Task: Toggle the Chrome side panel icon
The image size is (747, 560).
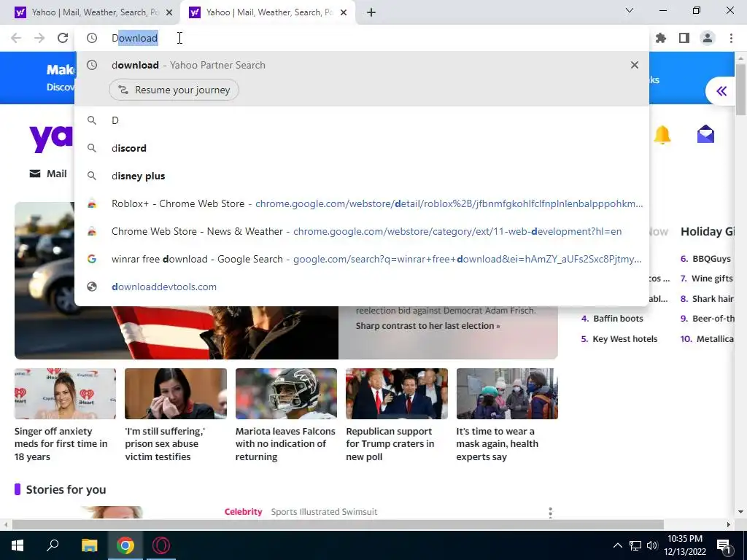Action: pyautogui.click(x=684, y=38)
